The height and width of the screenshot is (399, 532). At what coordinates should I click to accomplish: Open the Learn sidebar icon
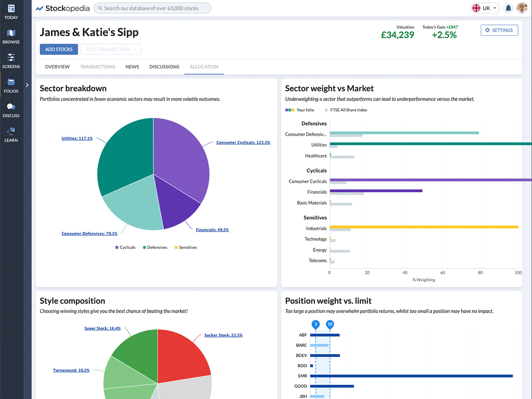pos(11,135)
